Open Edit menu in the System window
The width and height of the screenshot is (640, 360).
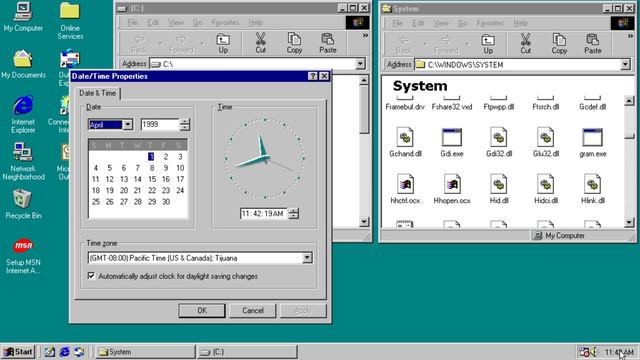418,23
